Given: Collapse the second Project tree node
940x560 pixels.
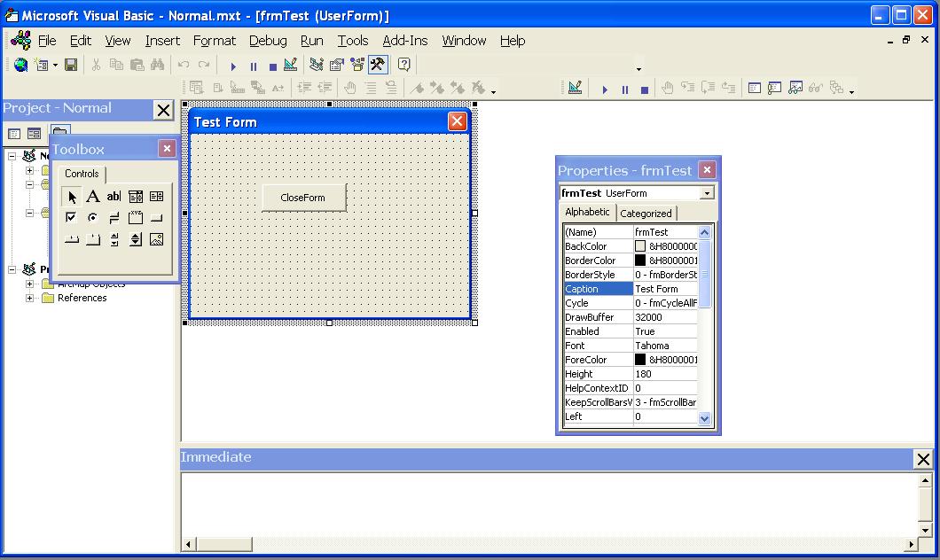Looking at the screenshot, I should [x=12, y=269].
